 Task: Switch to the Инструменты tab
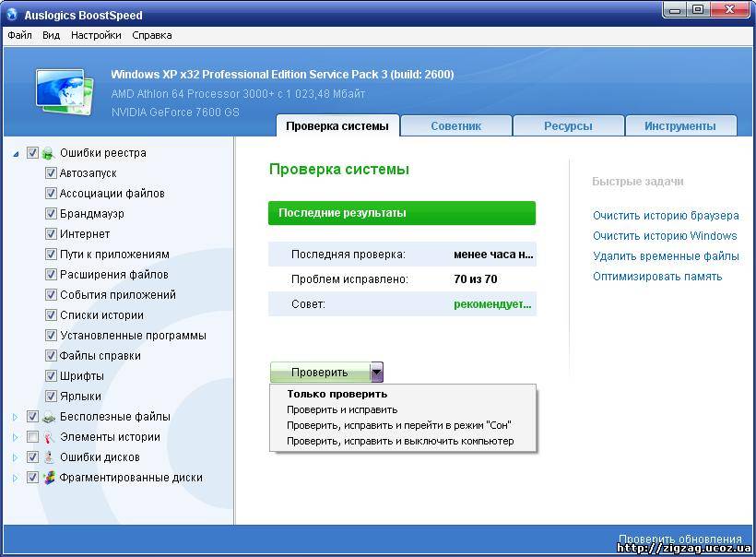680,125
